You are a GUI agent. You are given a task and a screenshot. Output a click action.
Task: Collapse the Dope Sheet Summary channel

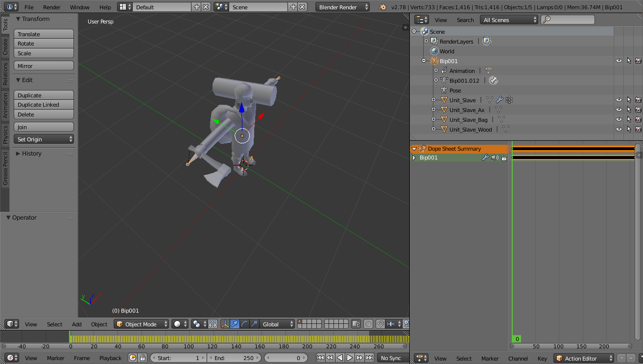pos(414,149)
